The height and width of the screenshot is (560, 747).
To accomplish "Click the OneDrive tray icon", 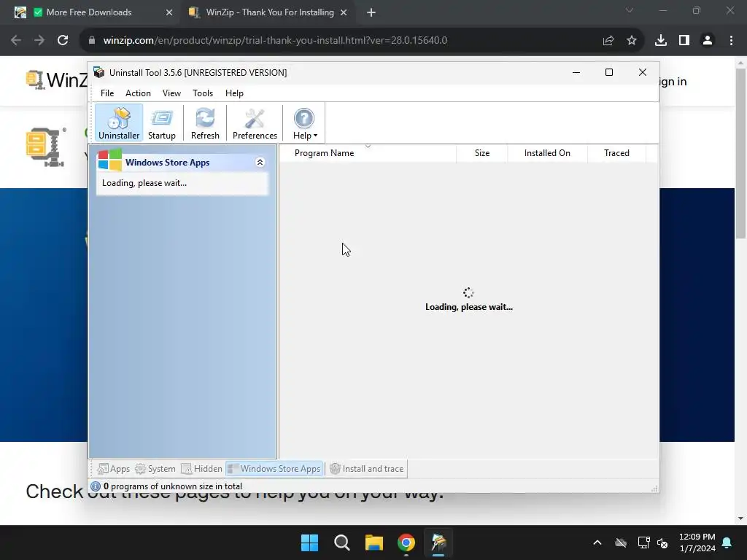I will tap(620, 542).
